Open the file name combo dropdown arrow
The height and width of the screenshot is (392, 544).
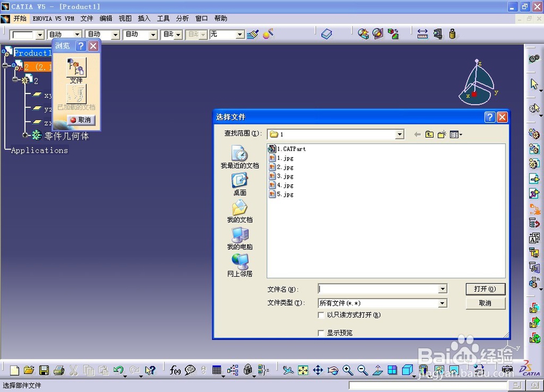pyautogui.click(x=443, y=289)
